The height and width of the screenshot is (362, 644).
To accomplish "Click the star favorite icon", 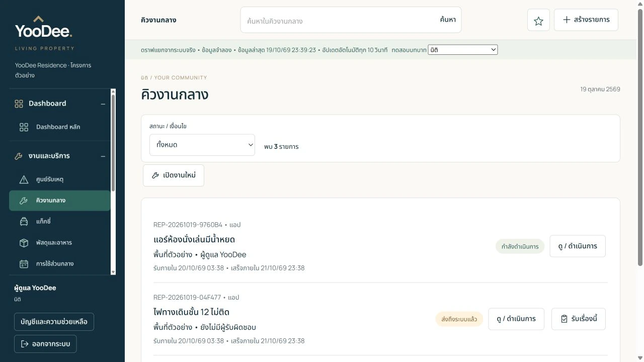I will [x=538, y=21].
